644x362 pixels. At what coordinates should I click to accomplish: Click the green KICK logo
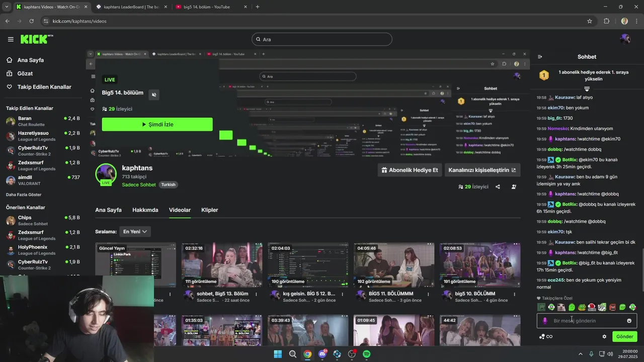tap(36, 39)
